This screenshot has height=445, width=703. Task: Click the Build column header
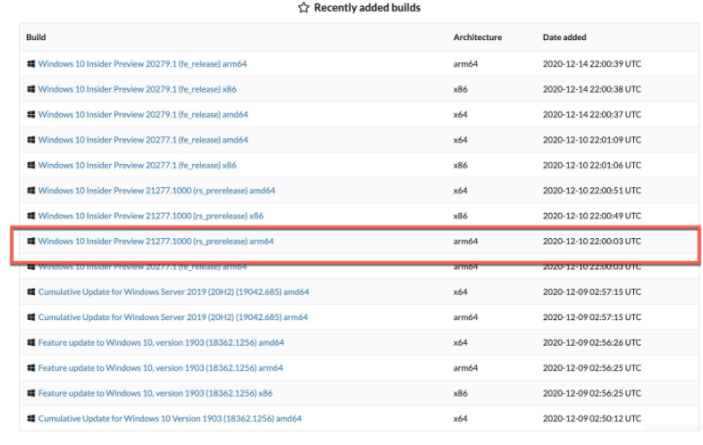pos(36,37)
